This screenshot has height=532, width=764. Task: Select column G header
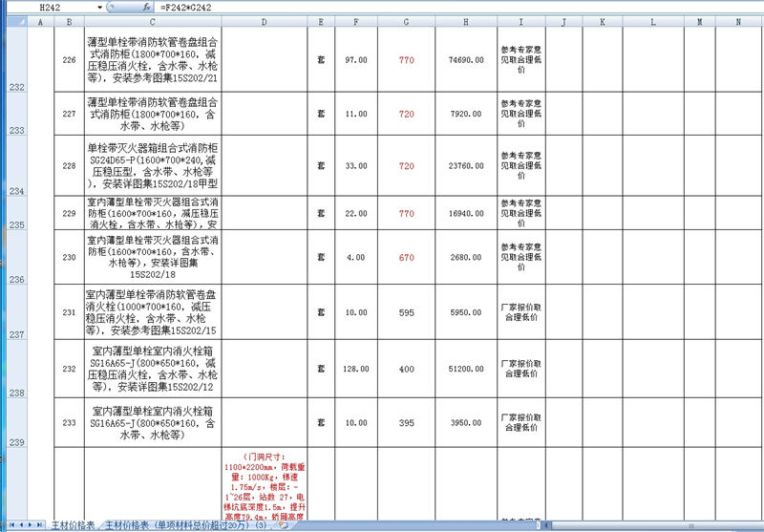coord(407,21)
